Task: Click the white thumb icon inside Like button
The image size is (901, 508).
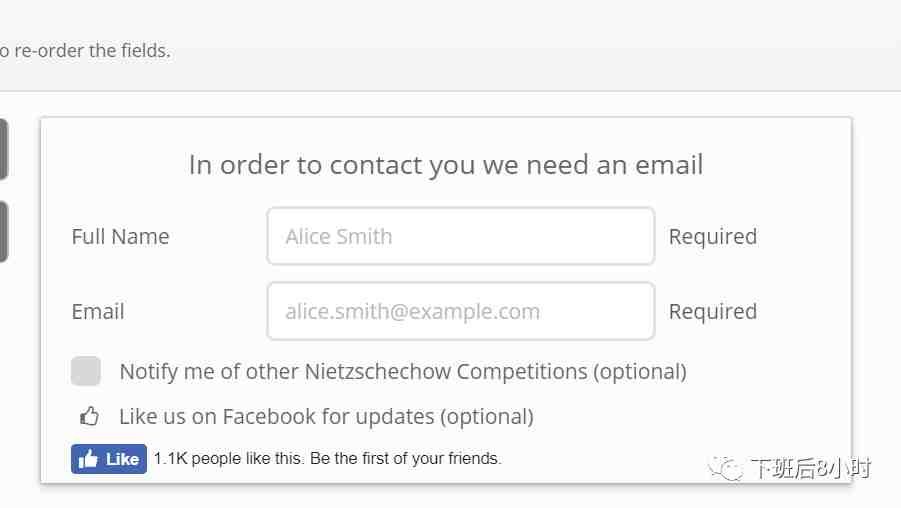Action: tap(88, 459)
